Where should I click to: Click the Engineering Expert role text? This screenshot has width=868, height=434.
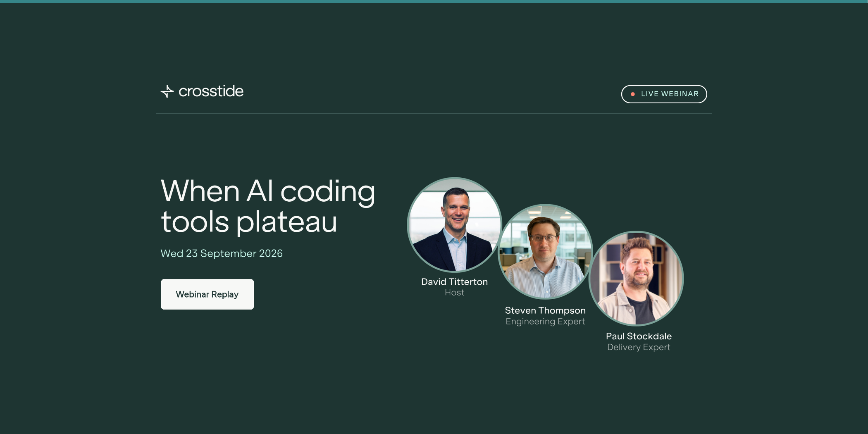[545, 322]
